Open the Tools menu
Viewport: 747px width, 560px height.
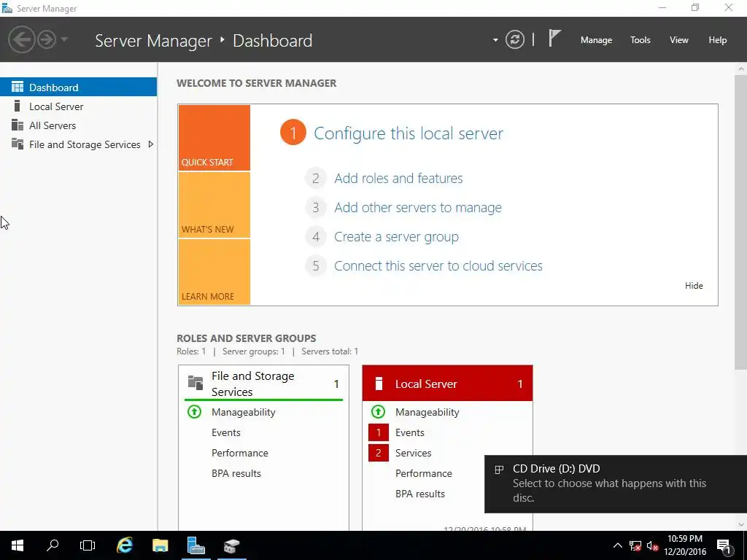(x=640, y=40)
